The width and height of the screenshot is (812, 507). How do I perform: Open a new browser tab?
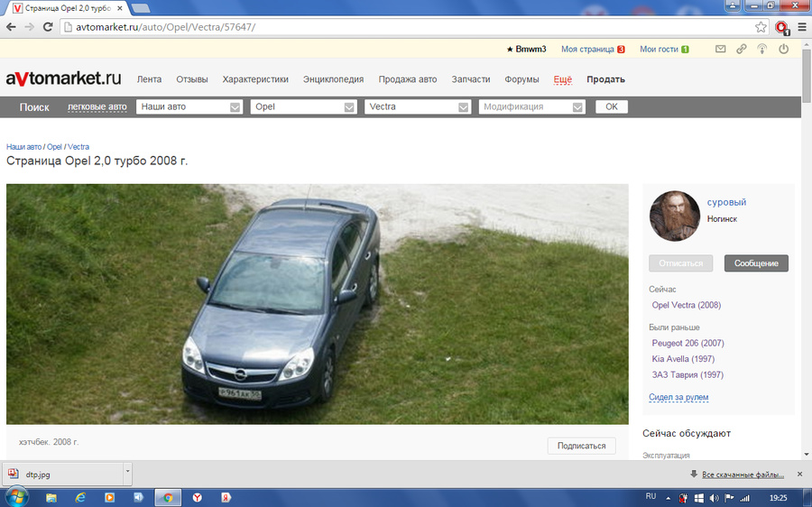point(141,8)
